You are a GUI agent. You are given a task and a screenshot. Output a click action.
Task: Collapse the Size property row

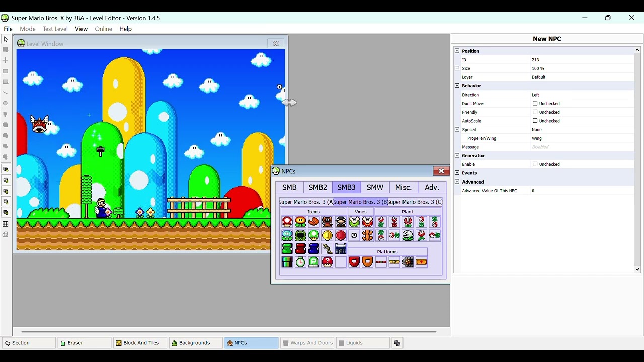coord(457,68)
